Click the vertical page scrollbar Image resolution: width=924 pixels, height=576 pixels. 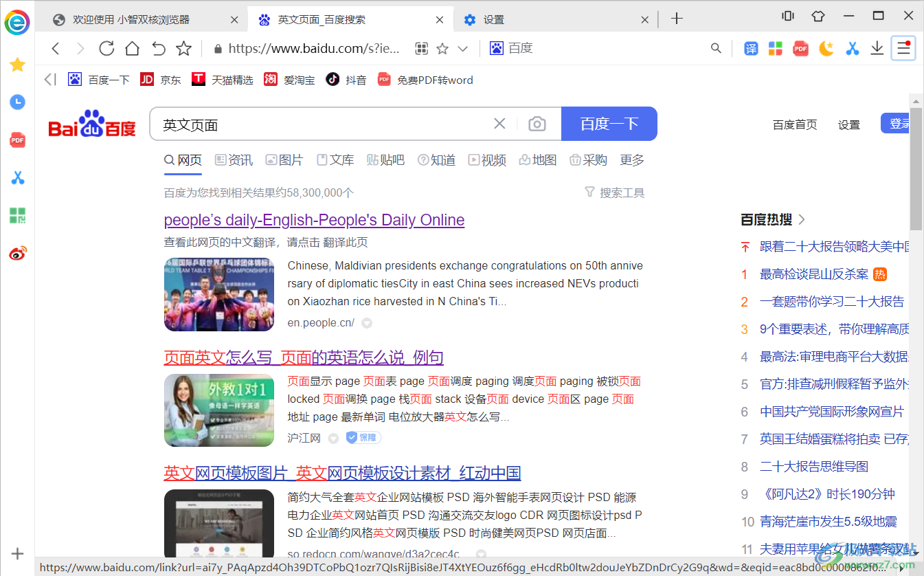coord(916,168)
